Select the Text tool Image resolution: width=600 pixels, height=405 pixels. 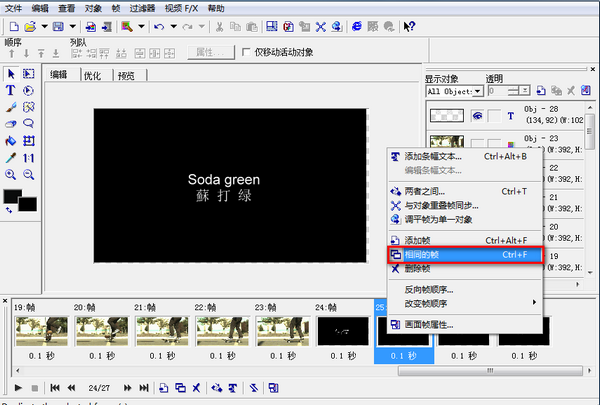11,90
